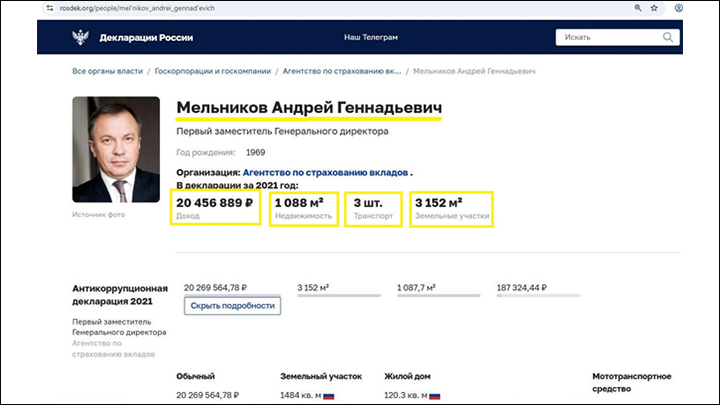Click the Декларации России eagle logo

pos(79,38)
